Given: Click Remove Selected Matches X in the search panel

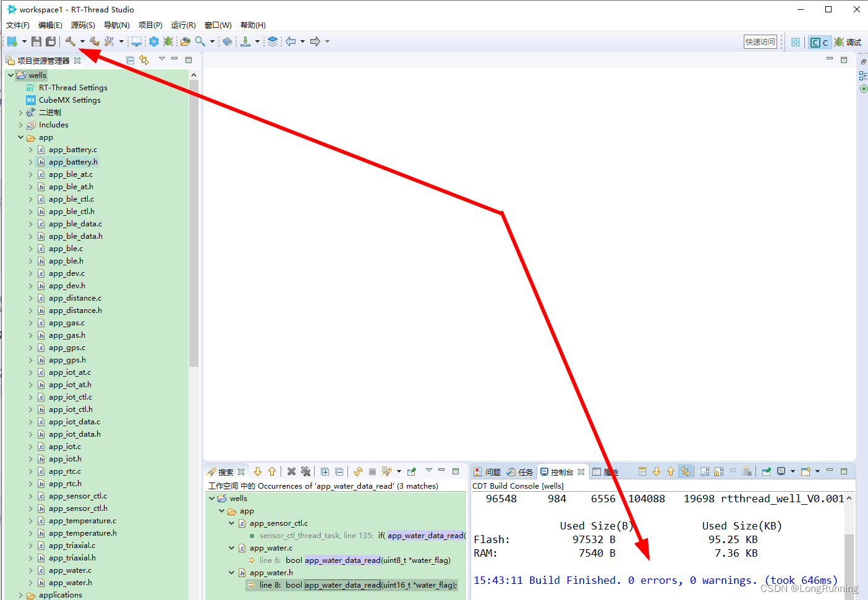Looking at the screenshot, I should 291,471.
